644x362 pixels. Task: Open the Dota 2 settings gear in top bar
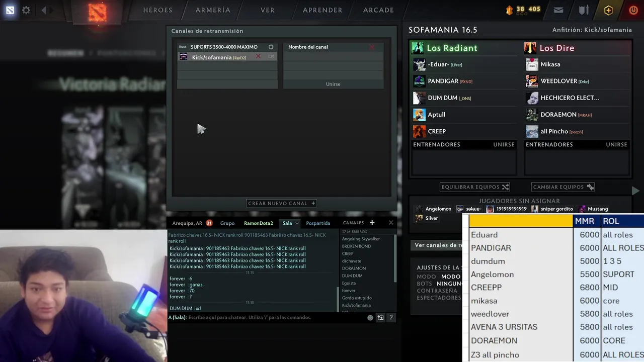tap(26, 10)
